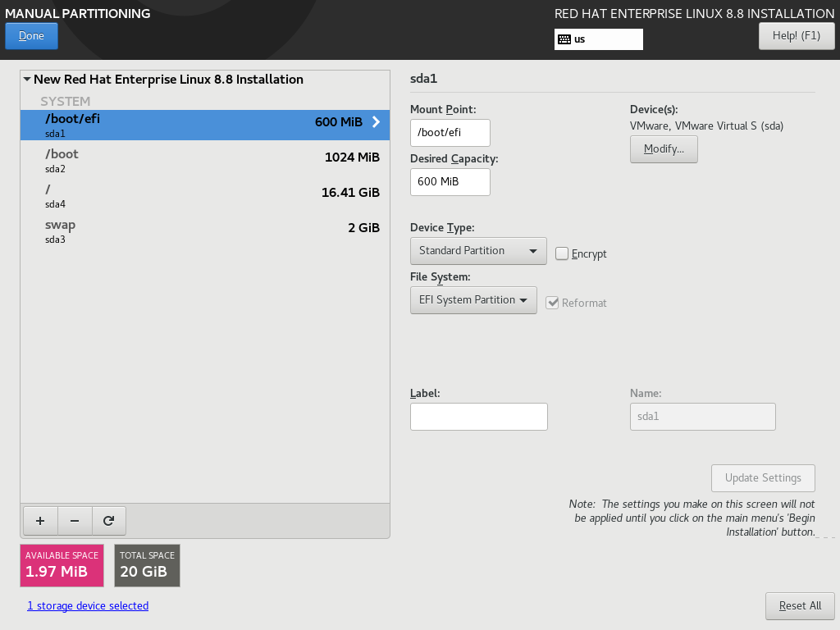Open the Device Type Standard Partition dropdown

[478, 251]
